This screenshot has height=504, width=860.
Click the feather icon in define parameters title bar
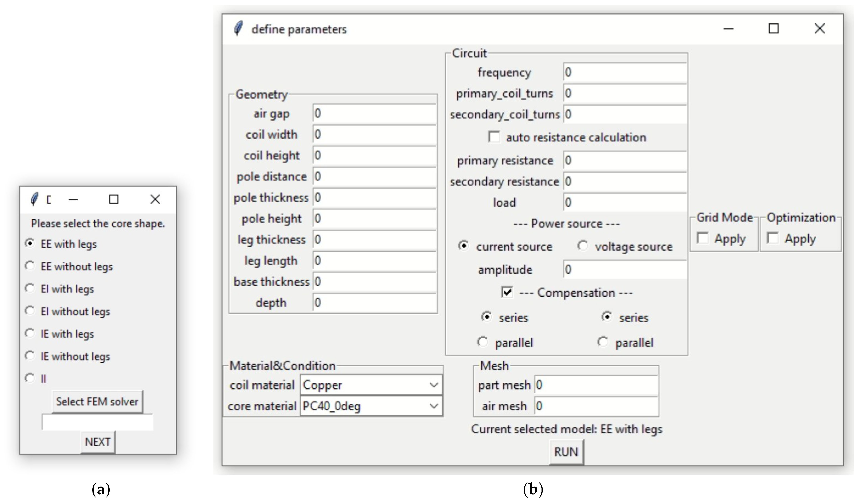[x=239, y=28]
